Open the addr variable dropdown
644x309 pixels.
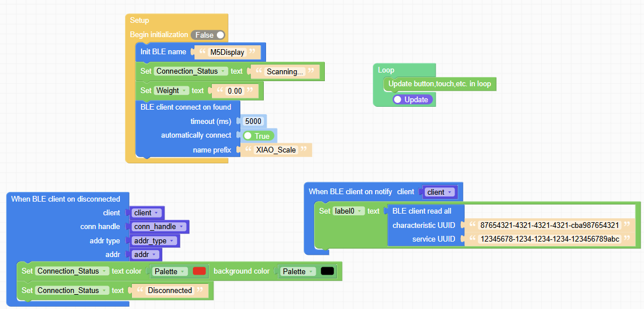(x=146, y=255)
